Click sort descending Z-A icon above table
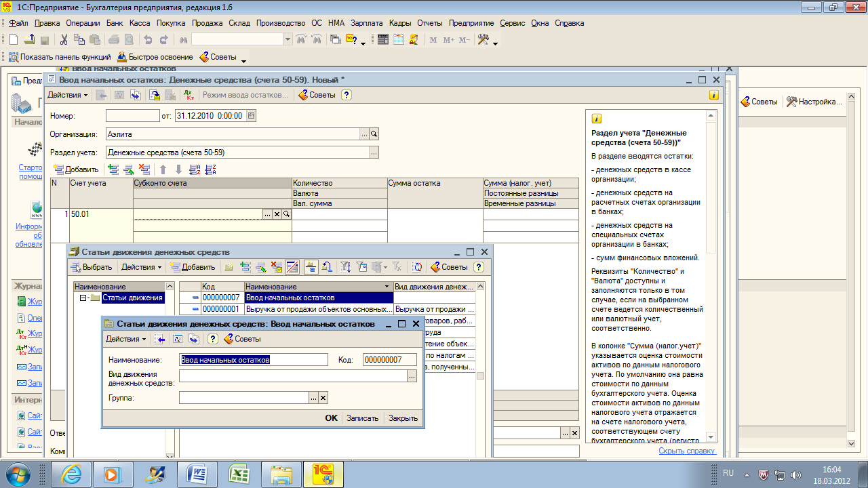 [210, 169]
